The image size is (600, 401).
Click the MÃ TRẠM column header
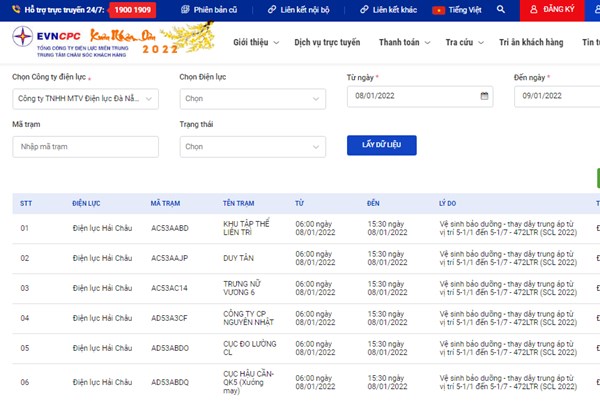coord(165,204)
